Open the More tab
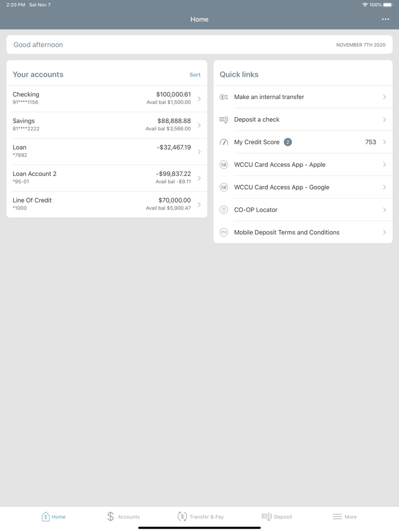Viewport: 399px width, 532px height. (344, 517)
